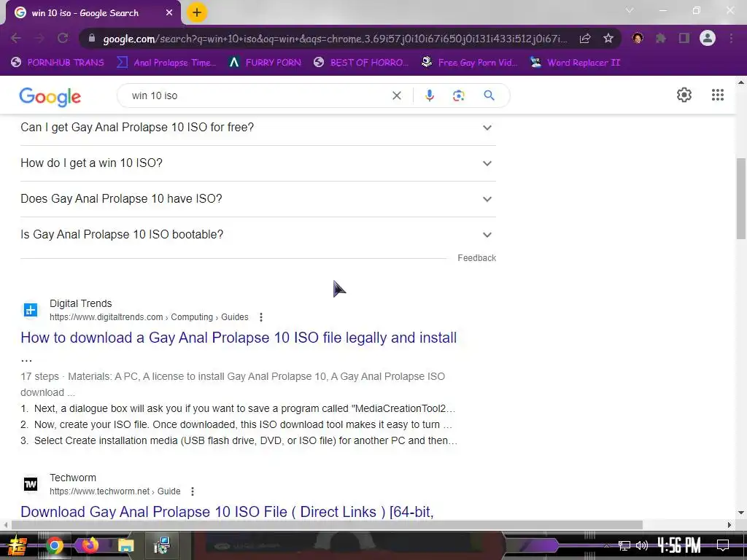Open the Google apps grid
Image resolution: width=747 pixels, height=560 pixels.
[x=718, y=95]
